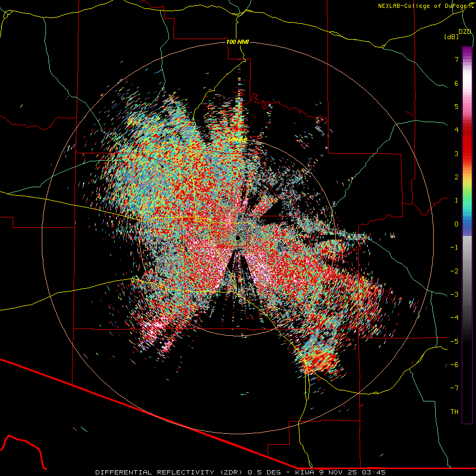Viewport: 476px width, 476px height.
Task: Click the color scale label -6
Action: click(x=454, y=365)
